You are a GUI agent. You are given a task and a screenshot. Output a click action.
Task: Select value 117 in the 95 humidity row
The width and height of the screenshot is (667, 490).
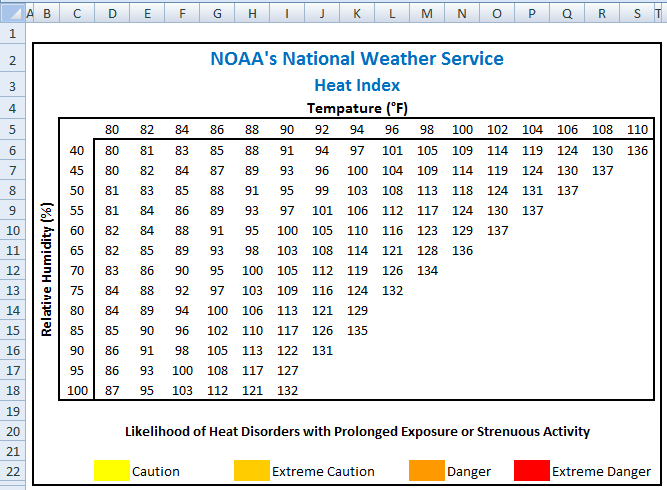(253, 370)
